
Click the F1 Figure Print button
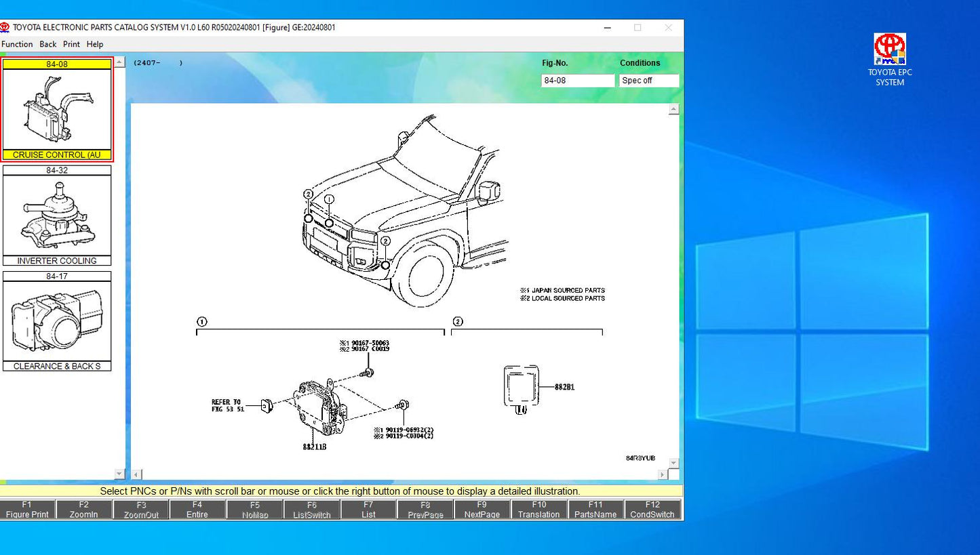[x=26, y=509]
